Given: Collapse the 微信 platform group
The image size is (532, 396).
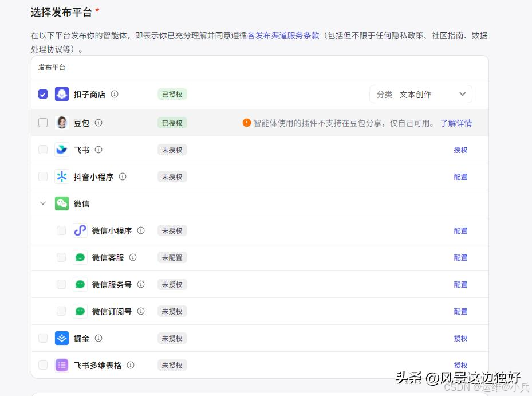Looking at the screenshot, I should pos(43,203).
